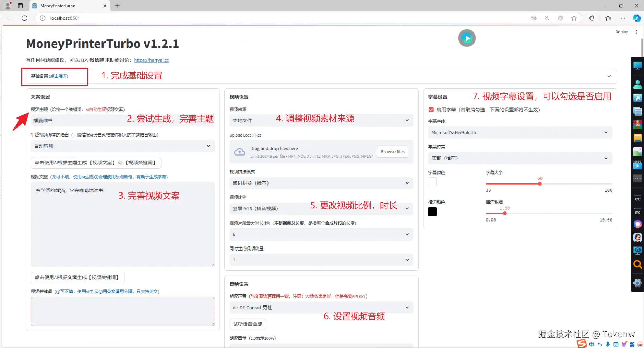Image resolution: width=644 pixels, height=348 pixels.
Task: Open the black 描边颜色 stroke color swatch
Action: coord(432,211)
